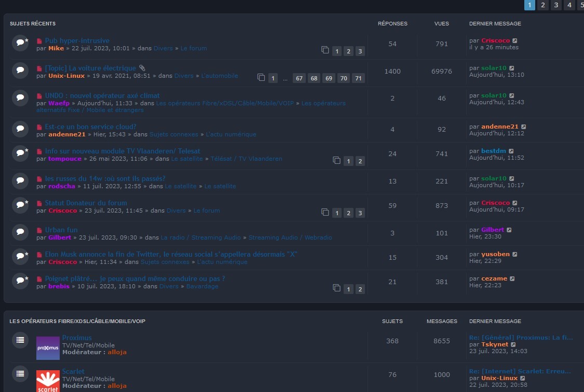584x392 pixels.
Task: View profile of author tompouce
Action: (65, 159)
